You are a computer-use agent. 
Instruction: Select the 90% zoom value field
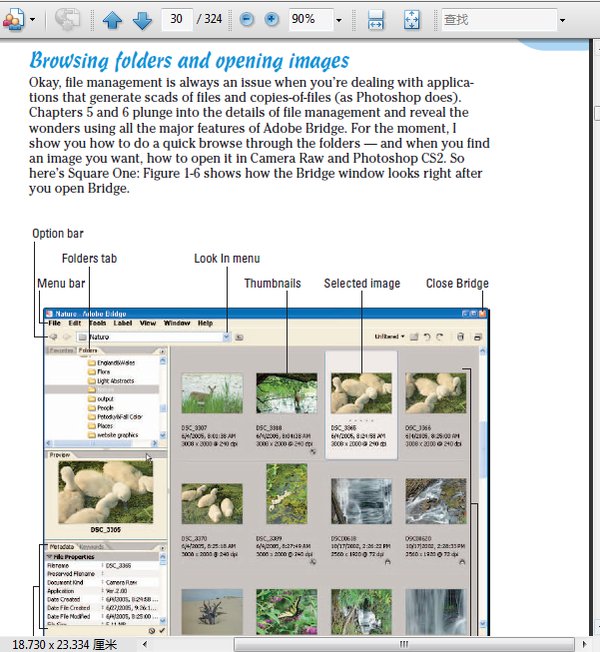[311, 19]
